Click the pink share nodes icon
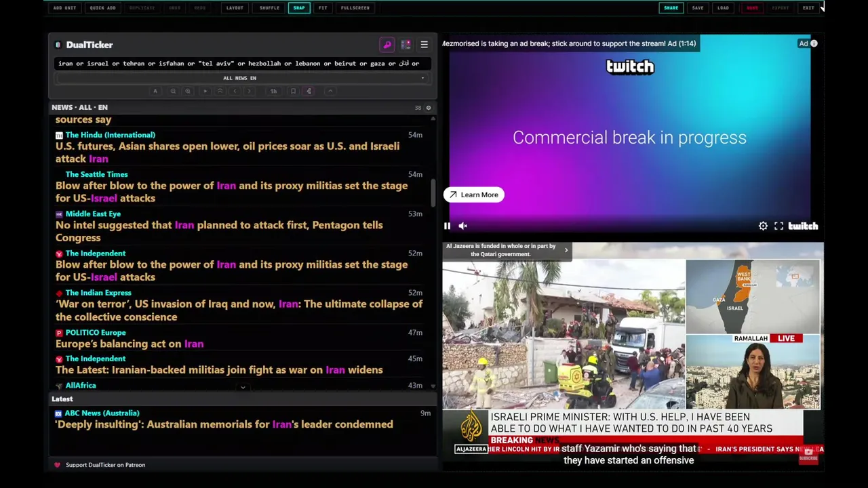Screen dimensions: 868x488 (309, 91)
